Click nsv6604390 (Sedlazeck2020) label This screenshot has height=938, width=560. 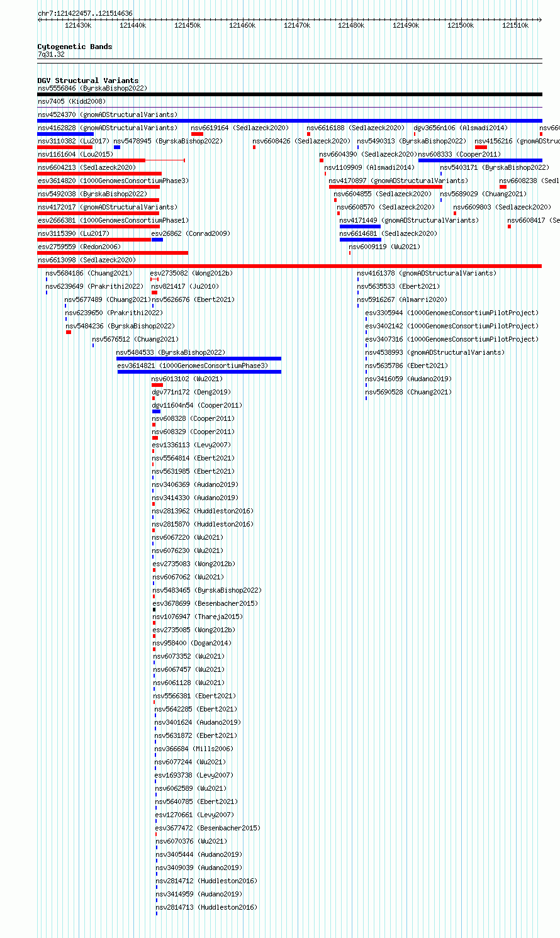point(368,154)
